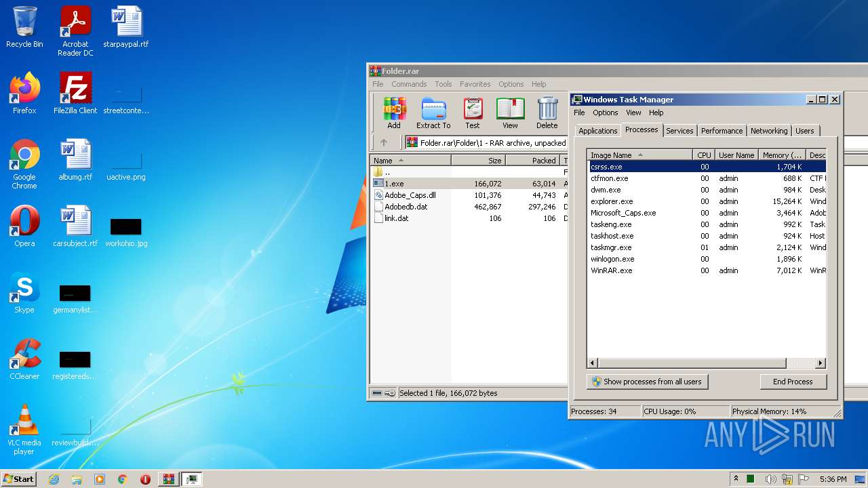Image resolution: width=868 pixels, height=488 pixels.
Task: Select the VLC media player desktop shortcut
Action: [24, 430]
